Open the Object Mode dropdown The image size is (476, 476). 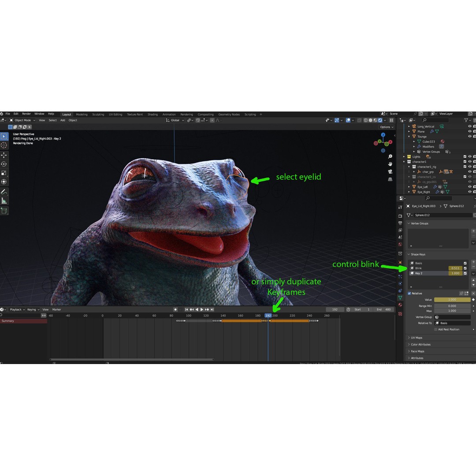[23, 120]
